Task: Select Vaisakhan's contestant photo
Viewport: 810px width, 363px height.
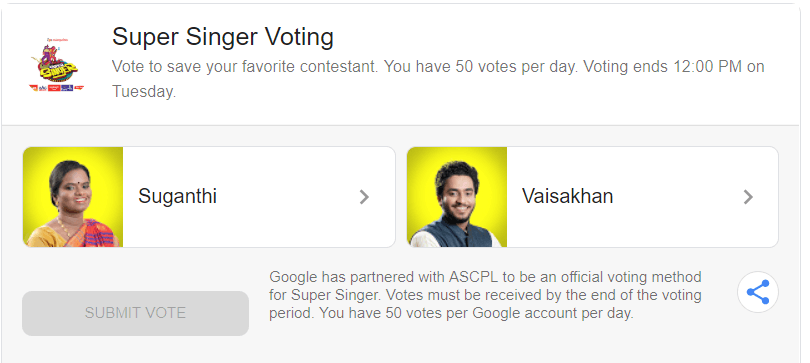Action: pyautogui.click(x=457, y=197)
